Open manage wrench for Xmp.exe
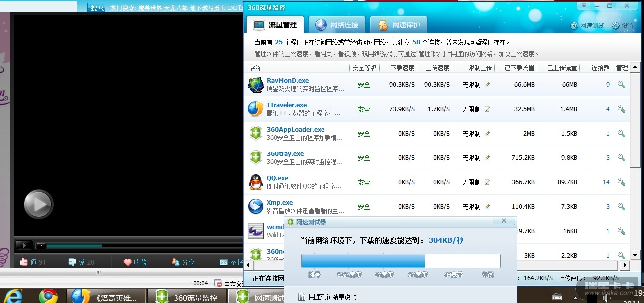The width and height of the screenshot is (644, 303). (621, 207)
